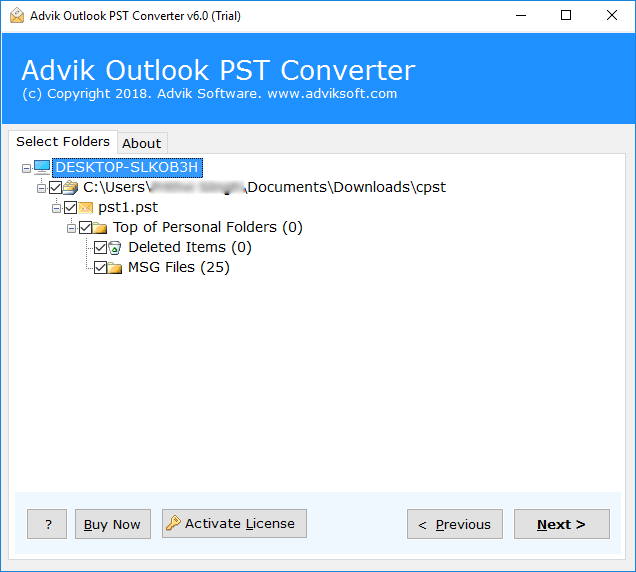Switch to the Select Folders tab
This screenshot has height=572, width=636.
[63, 142]
